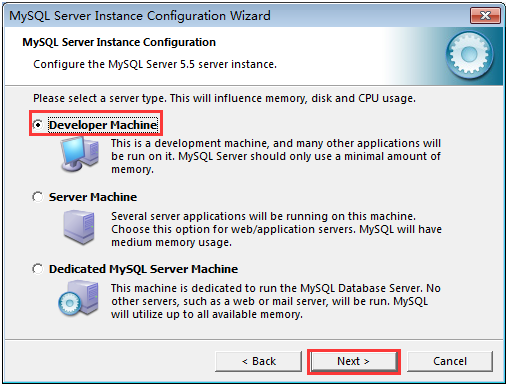508x386 pixels.
Task: Click the wizard title bar text
Action: click(140, 16)
